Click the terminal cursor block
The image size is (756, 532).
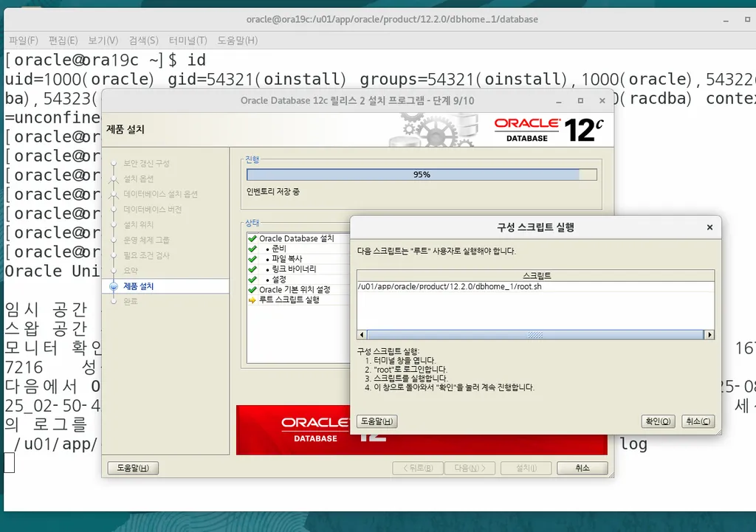point(9,463)
